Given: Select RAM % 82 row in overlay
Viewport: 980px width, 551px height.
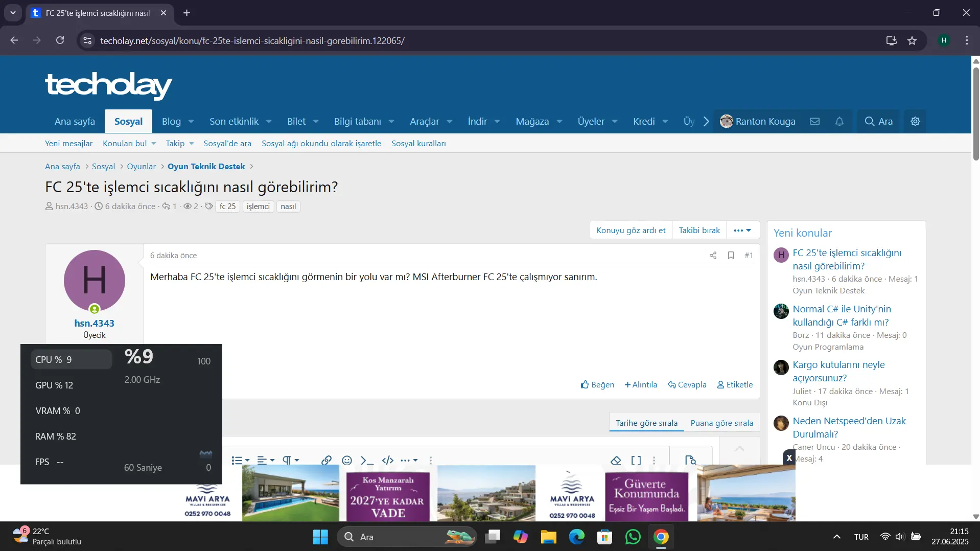Looking at the screenshot, I should (x=72, y=437).
